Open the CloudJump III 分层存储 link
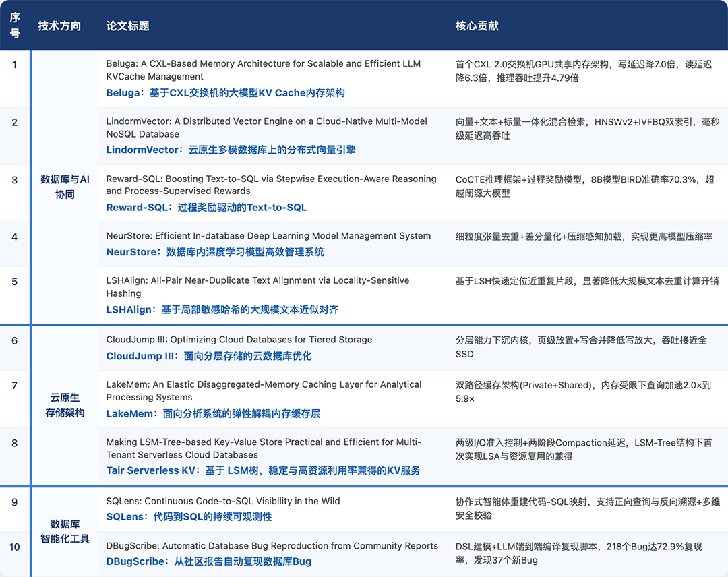Image resolution: width=728 pixels, height=577 pixels. point(208,356)
